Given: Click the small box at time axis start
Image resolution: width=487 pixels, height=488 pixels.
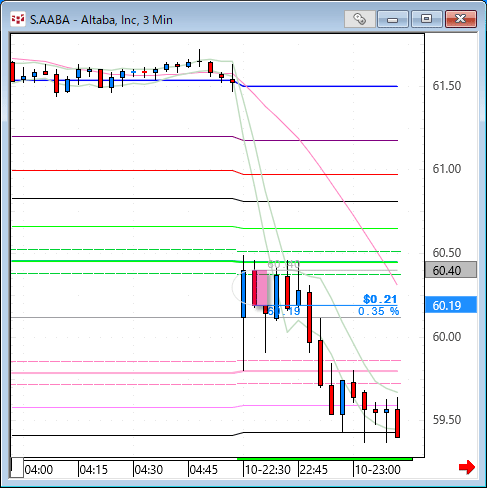Looking at the screenshot, I should [x=17, y=468].
